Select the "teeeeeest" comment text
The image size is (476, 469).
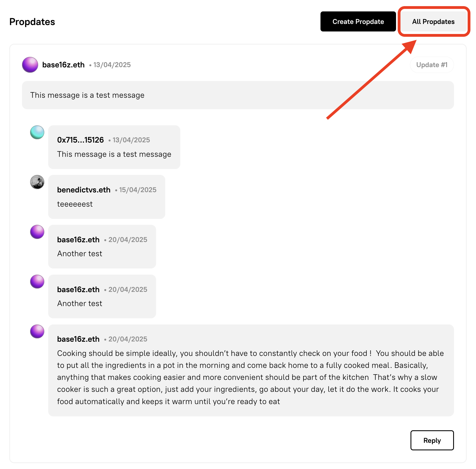[x=75, y=204]
